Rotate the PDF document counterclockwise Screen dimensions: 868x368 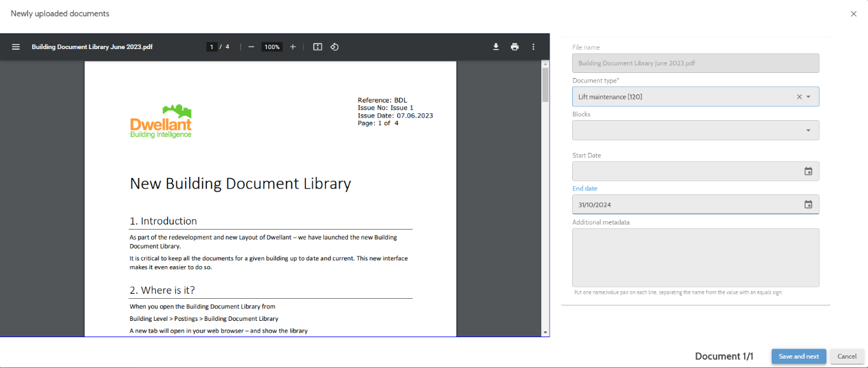(x=335, y=47)
